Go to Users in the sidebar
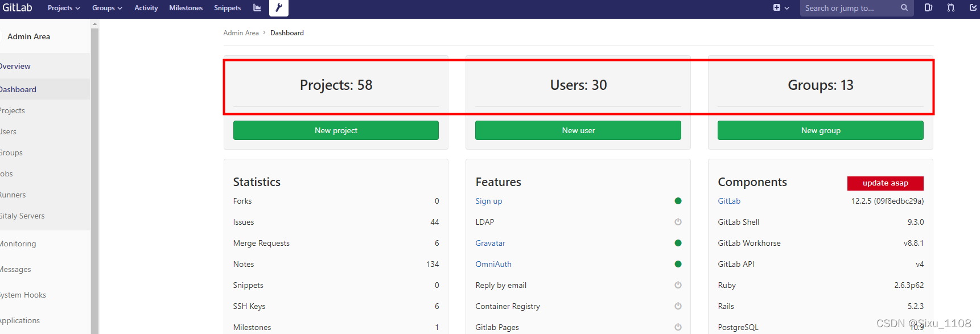980x334 pixels. click(x=9, y=131)
